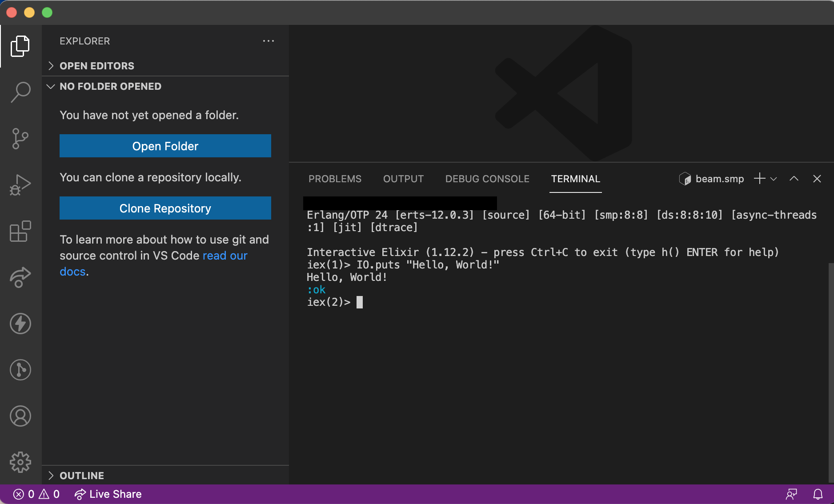Open the Manage settings gear
The image size is (834, 504).
(x=20, y=462)
